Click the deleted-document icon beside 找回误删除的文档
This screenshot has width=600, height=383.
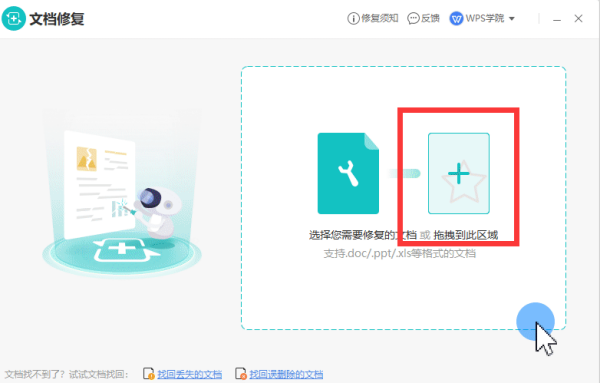point(240,373)
